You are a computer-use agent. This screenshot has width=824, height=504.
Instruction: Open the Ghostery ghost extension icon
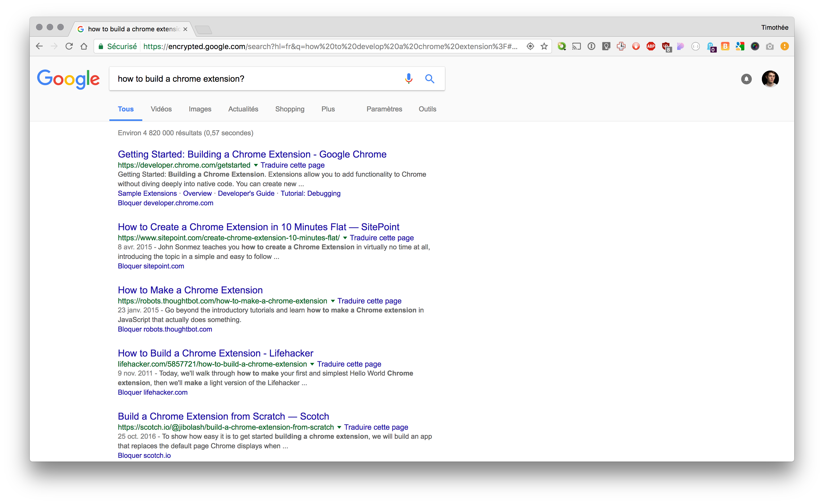(711, 47)
